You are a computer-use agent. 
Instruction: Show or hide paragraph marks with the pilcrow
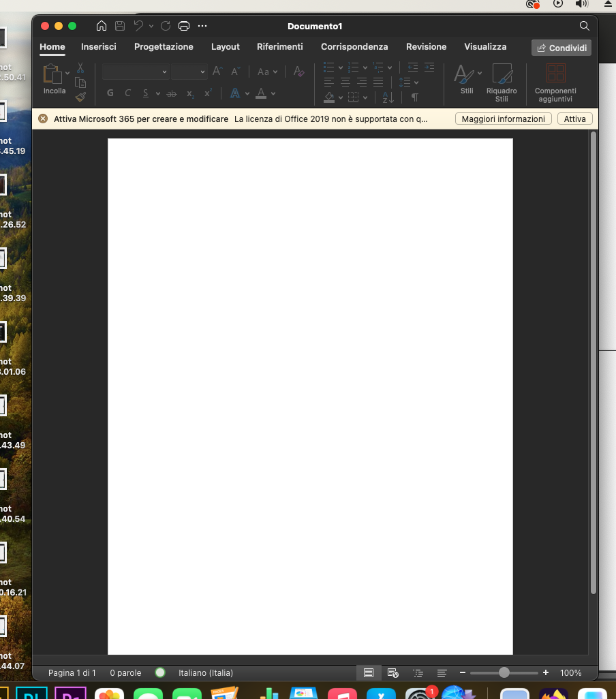[x=414, y=97]
